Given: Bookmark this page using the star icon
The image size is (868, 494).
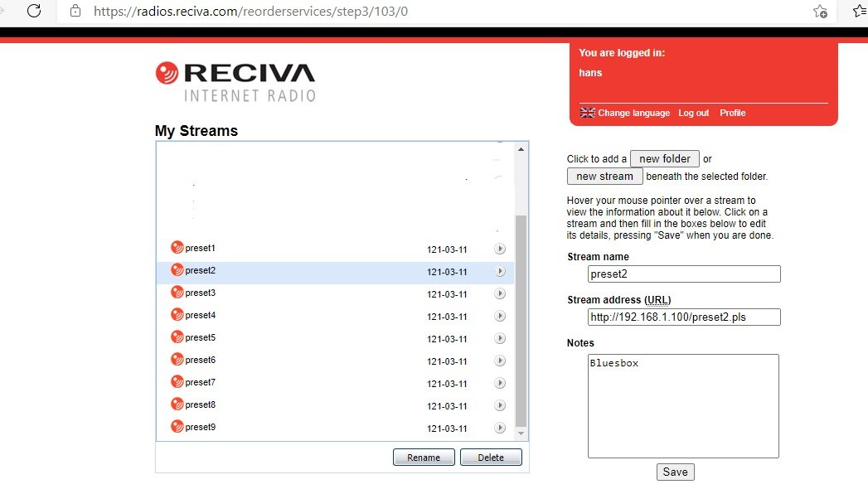Looking at the screenshot, I should (x=820, y=11).
